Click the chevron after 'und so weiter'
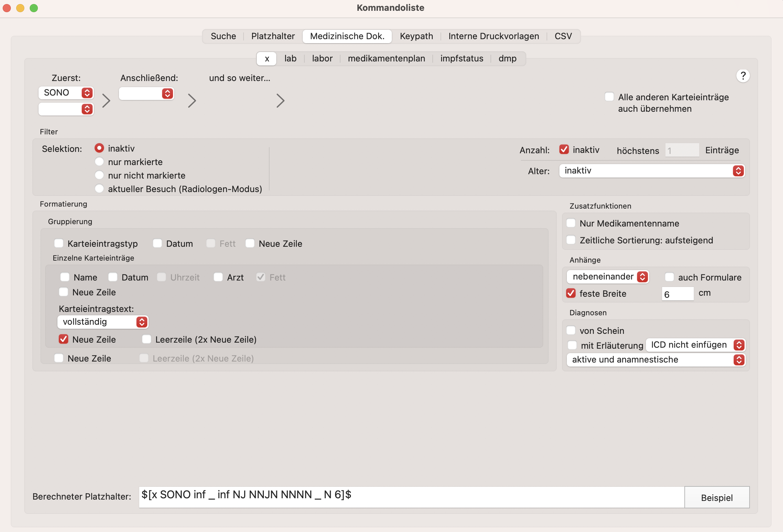 tap(280, 101)
